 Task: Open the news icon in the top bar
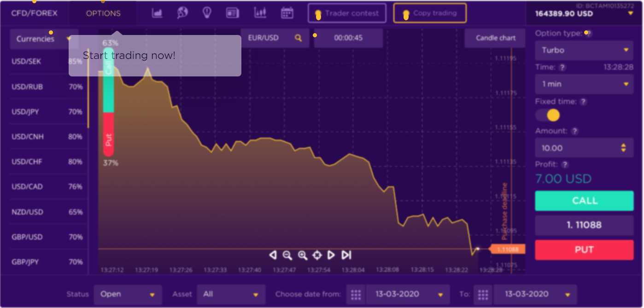(x=233, y=13)
